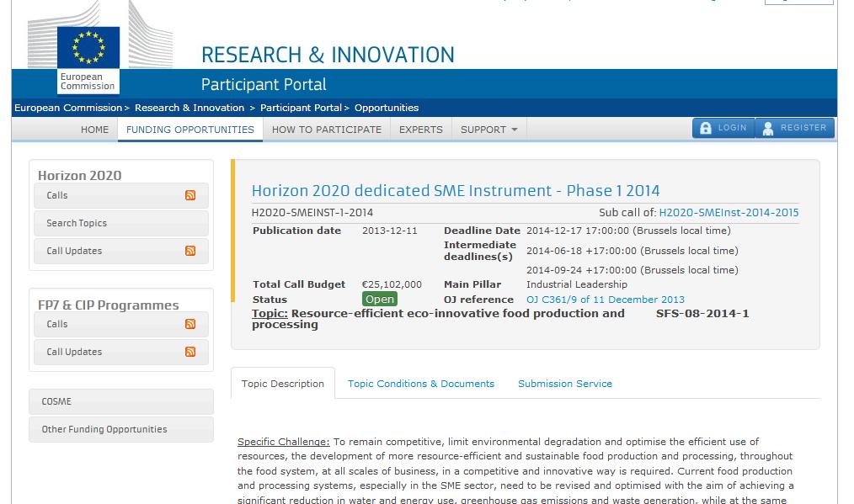The height and width of the screenshot is (504, 854).
Task: Click the European Commission breadcrumb link
Action: (68, 108)
